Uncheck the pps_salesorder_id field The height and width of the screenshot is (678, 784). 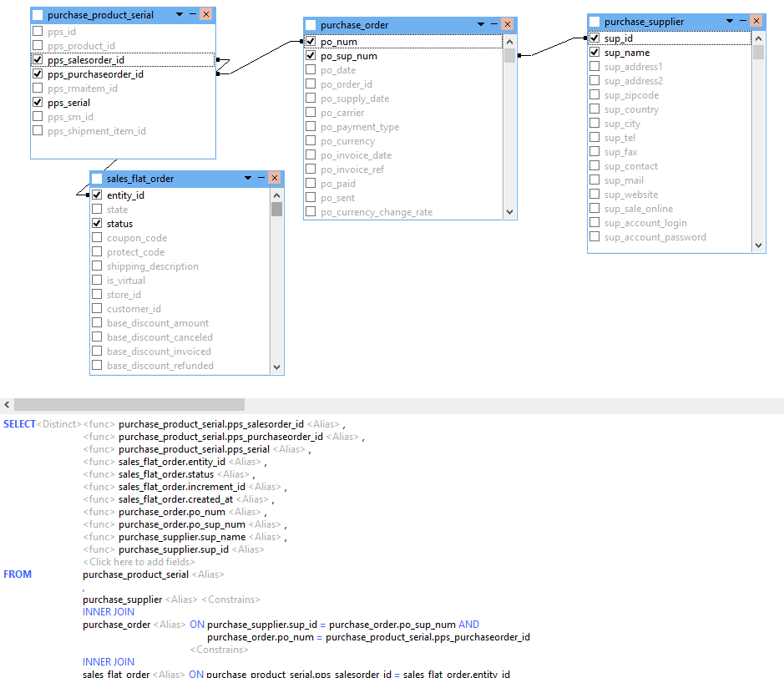38,59
